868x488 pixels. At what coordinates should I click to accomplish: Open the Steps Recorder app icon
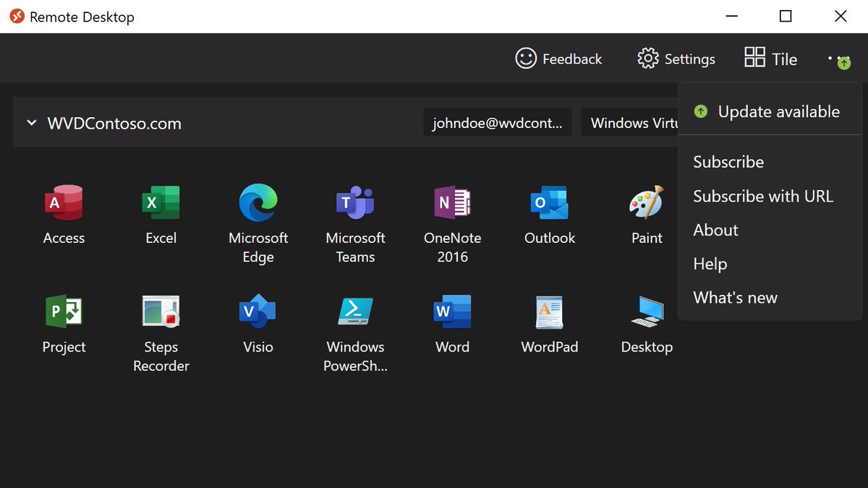[x=161, y=312]
